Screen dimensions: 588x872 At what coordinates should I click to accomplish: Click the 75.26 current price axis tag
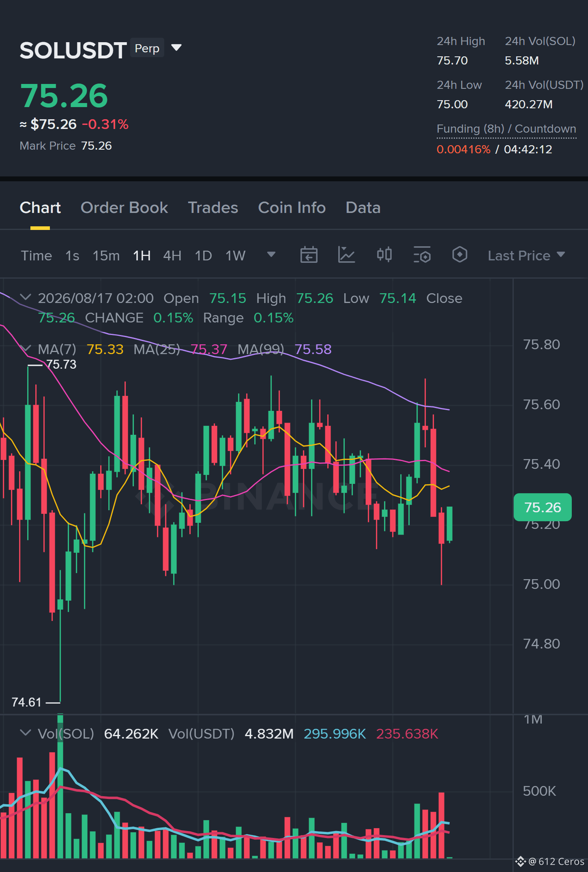(543, 507)
